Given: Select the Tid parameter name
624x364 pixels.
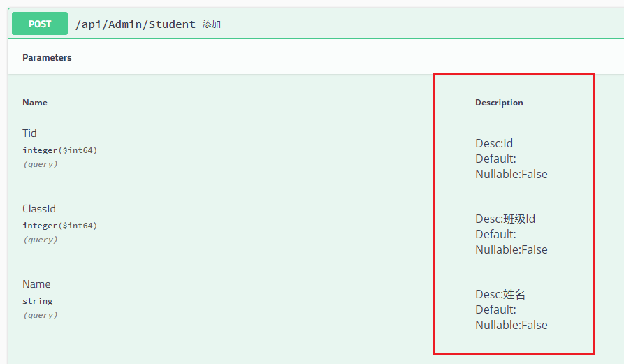Looking at the screenshot, I should point(29,133).
